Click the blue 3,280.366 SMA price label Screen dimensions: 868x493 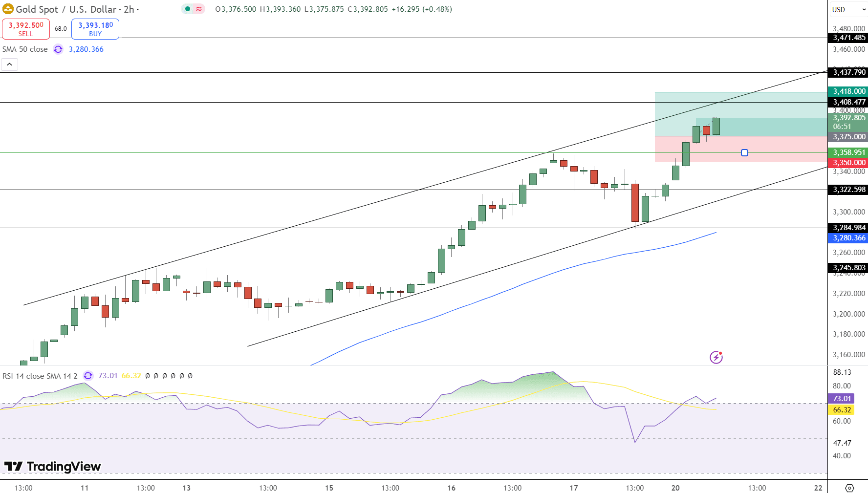point(848,238)
